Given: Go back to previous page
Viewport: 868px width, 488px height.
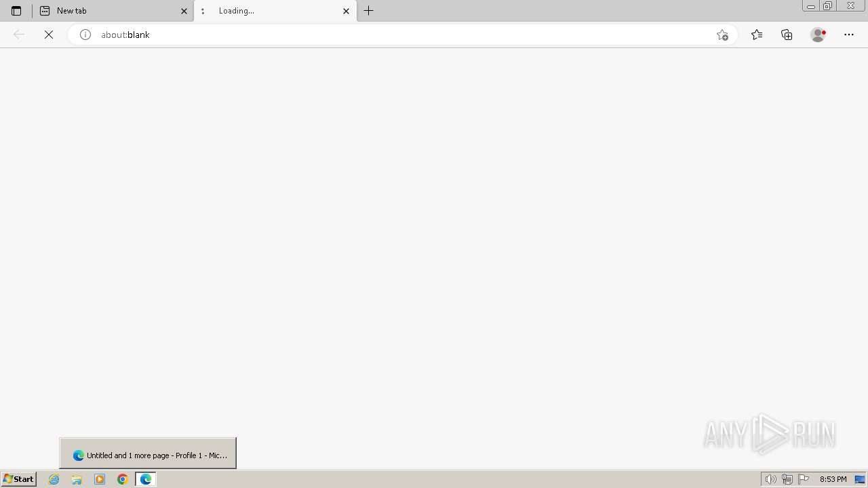Looking at the screenshot, I should (19, 35).
